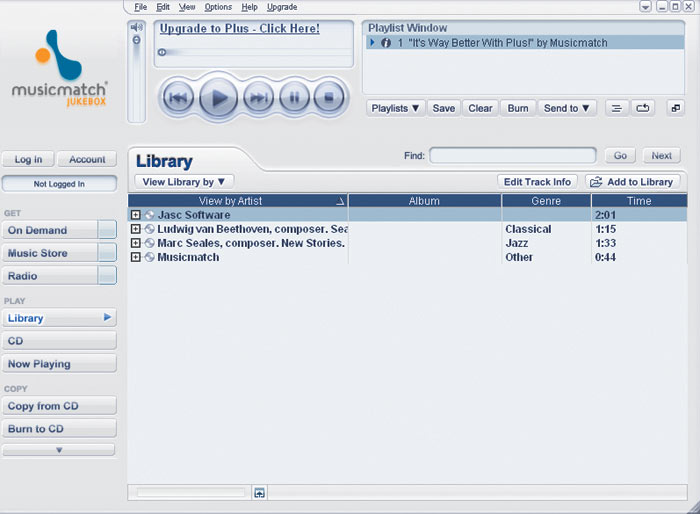
Task: Toggle the Radio side box
Action: tap(107, 276)
